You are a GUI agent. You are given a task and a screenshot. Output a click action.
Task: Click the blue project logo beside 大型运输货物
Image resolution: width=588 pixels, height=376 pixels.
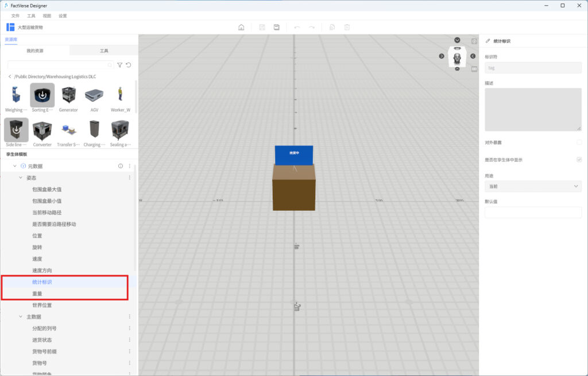[x=10, y=27]
